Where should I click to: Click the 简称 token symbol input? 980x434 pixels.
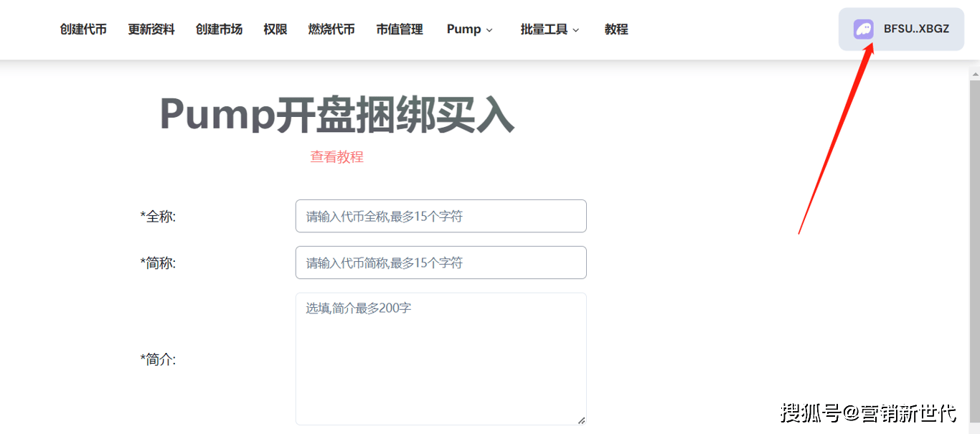click(440, 263)
